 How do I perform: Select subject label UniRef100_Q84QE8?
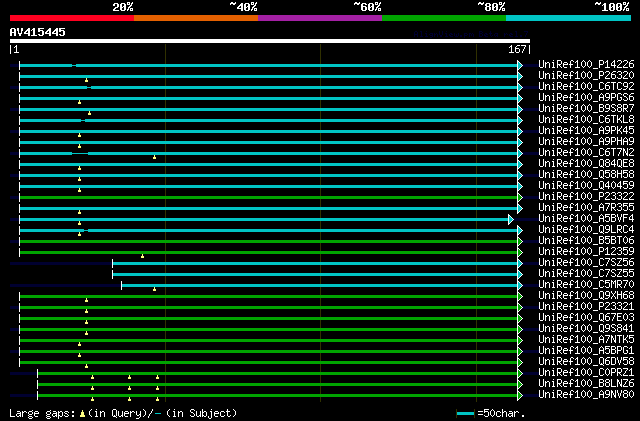586,164
